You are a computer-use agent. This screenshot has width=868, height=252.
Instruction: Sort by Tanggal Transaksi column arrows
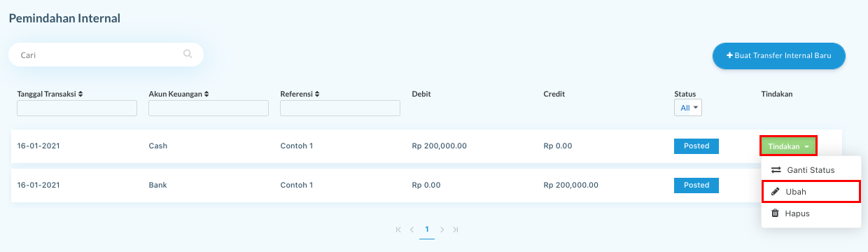(x=81, y=94)
